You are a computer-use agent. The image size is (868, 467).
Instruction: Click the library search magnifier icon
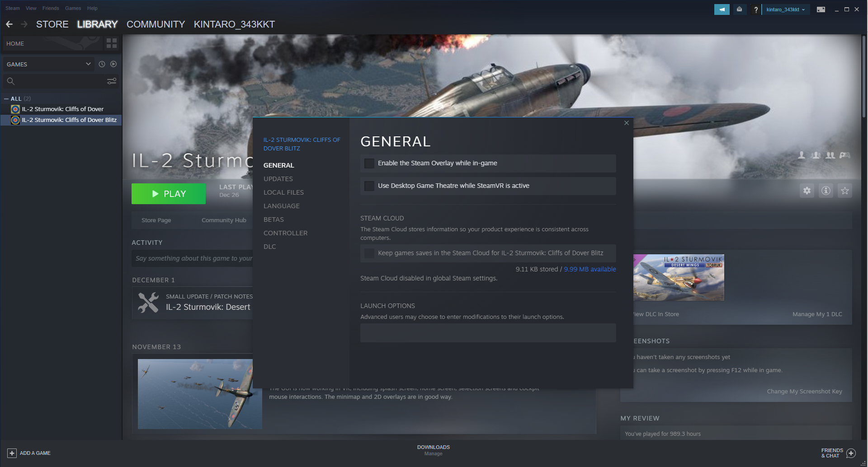point(11,81)
